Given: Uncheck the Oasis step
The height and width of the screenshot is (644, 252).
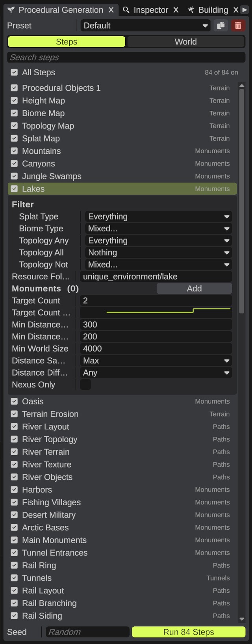Looking at the screenshot, I should [14, 401].
